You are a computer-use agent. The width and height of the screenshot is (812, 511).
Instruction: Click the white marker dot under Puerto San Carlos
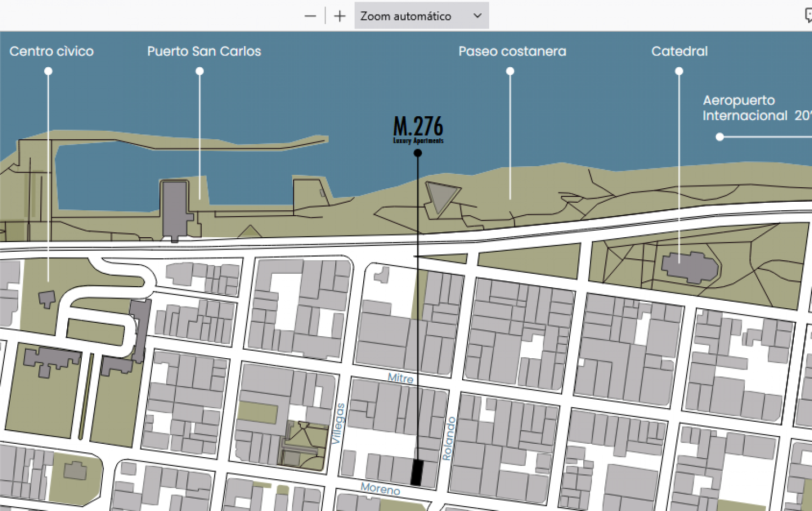(x=200, y=71)
